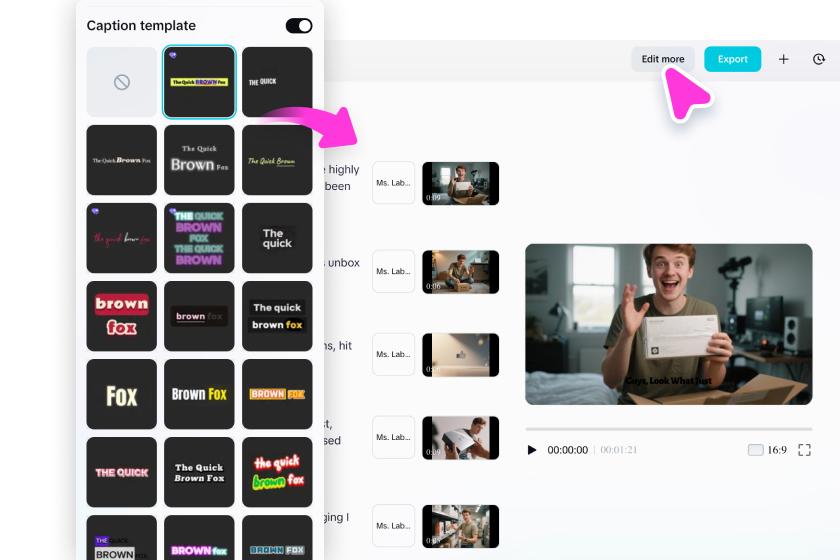Viewport: 840px width, 560px height.
Task: Enter fullscreen preview mode
Action: tap(804, 450)
